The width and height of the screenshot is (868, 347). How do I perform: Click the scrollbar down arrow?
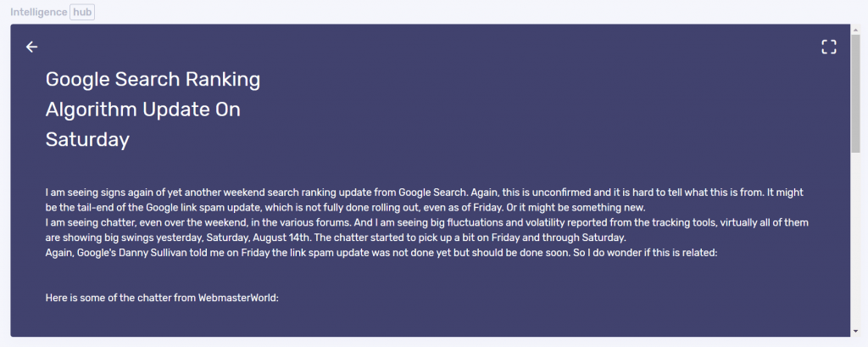(855, 331)
